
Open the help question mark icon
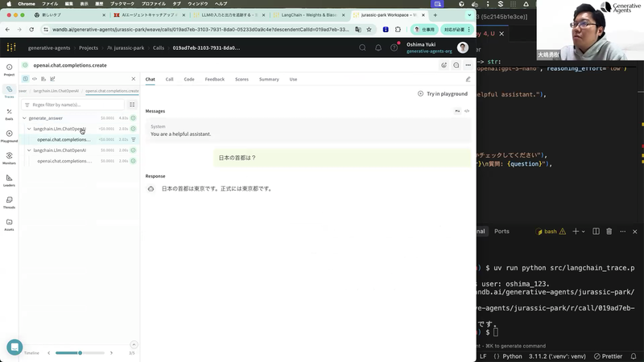[x=394, y=47]
